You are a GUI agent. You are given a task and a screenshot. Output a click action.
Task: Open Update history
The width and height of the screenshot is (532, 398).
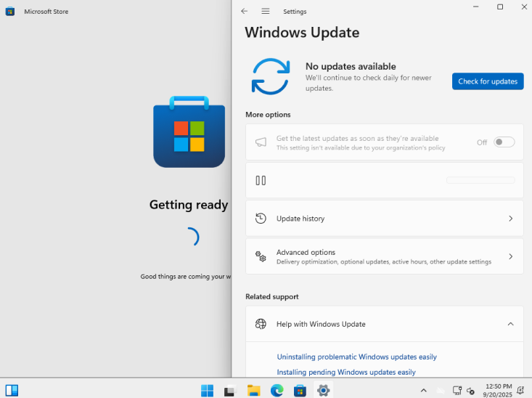pyautogui.click(x=385, y=219)
